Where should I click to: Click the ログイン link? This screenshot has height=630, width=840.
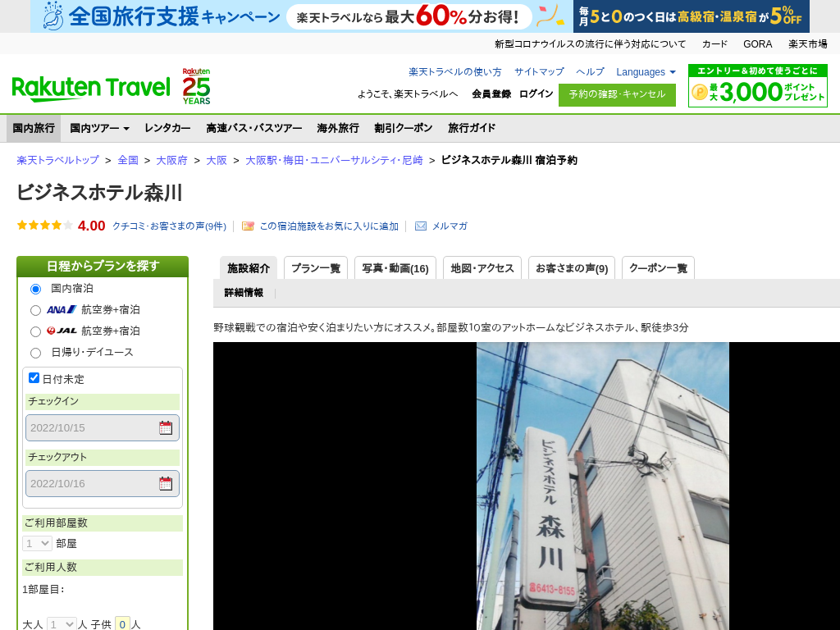pos(536,94)
